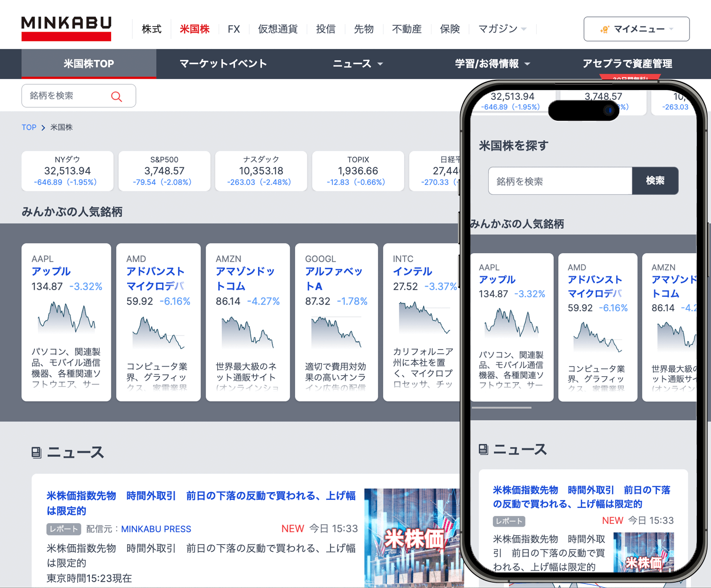Open the desktop アップル stock link
Viewport: 711px width, 588px height.
click(51, 272)
